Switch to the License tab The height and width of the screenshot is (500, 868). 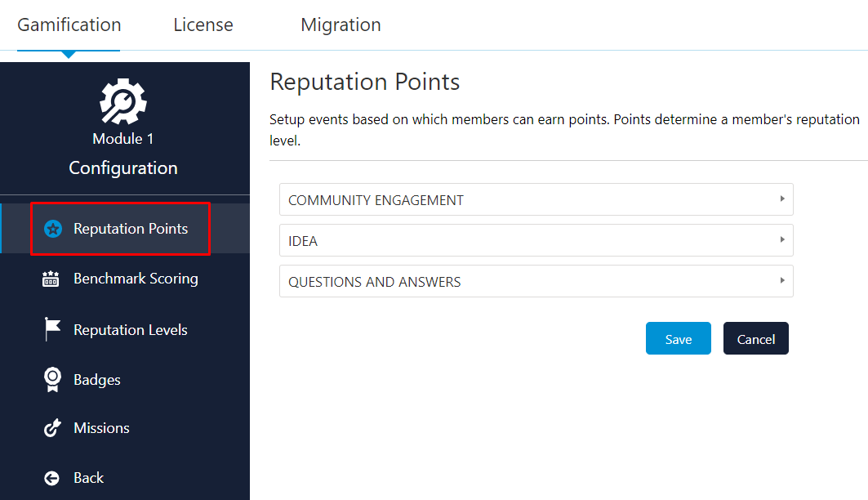(203, 25)
